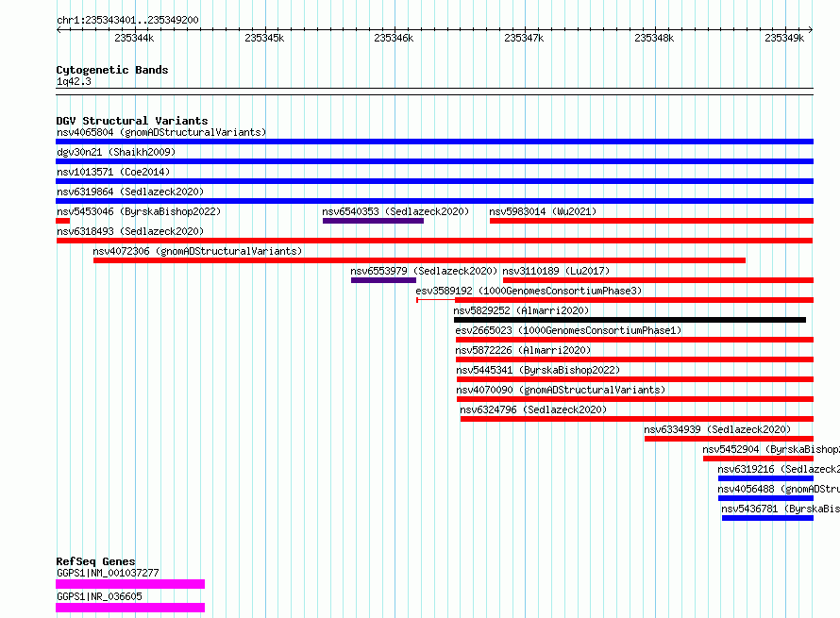This screenshot has width=840, height=618.
Task: Select nsv5445341 (ByrskaBishop2022) label
Action: click(538, 370)
